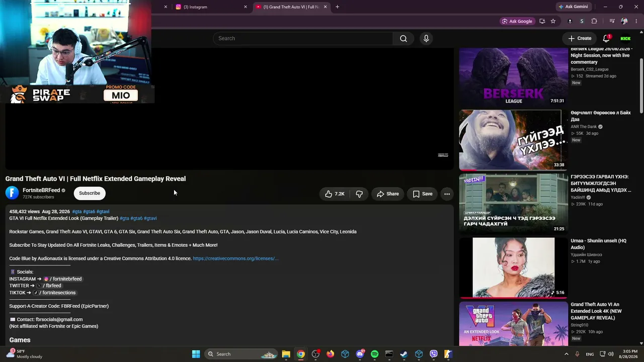The height and width of the screenshot is (362, 644).
Task: Dislike the video with thumbs-down button
Action: (359, 194)
